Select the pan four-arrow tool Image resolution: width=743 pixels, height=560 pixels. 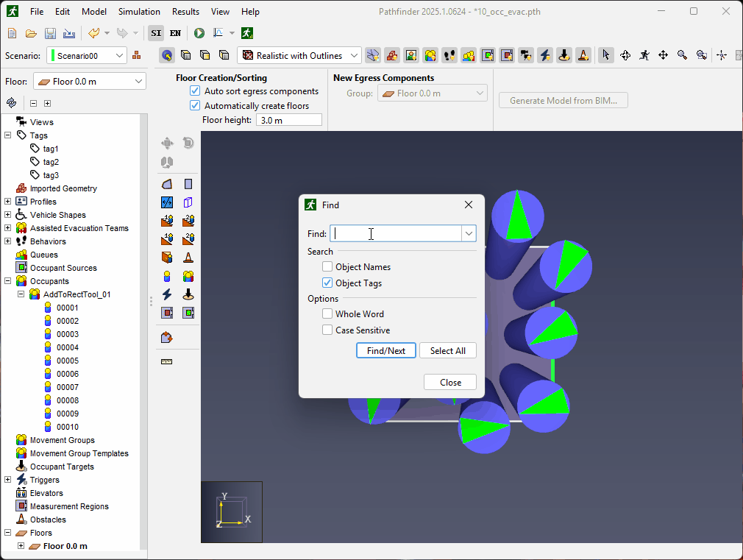(664, 55)
